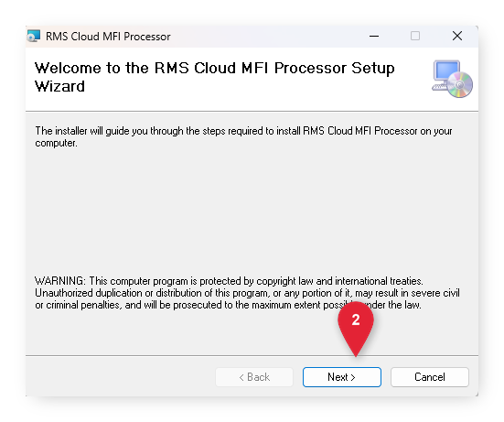
Task: Cancel the RMS Cloud MFI Processor installation
Action: pos(429,376)
